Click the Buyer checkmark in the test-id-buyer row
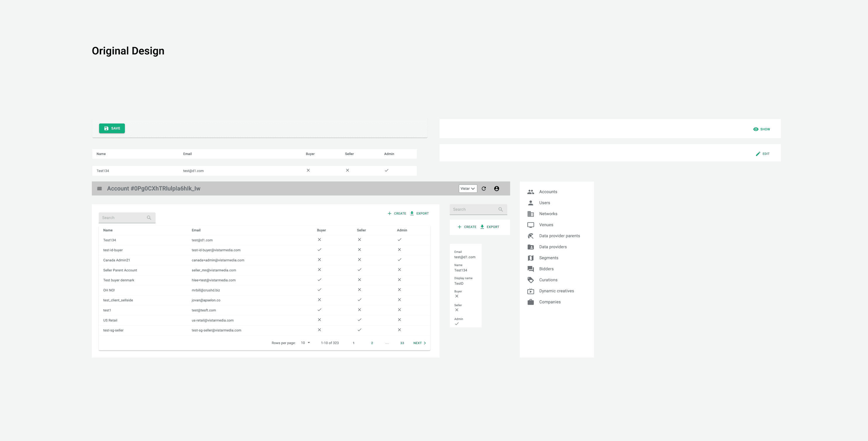 click(x=319, y=250)
